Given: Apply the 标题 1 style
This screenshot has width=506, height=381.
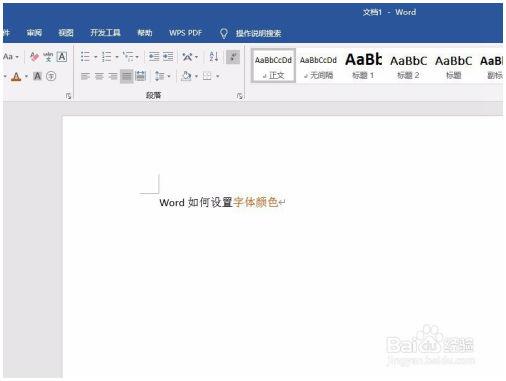Looking at the screenshot, I should coord(363,66).
